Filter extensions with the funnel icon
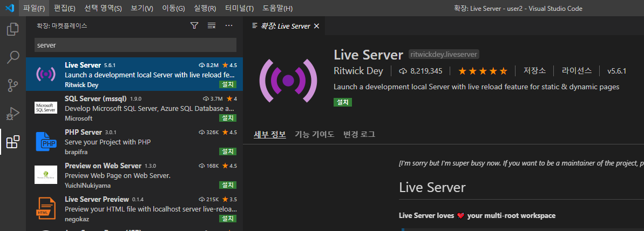This screenshot has width=644, height=231. point(195,25)
